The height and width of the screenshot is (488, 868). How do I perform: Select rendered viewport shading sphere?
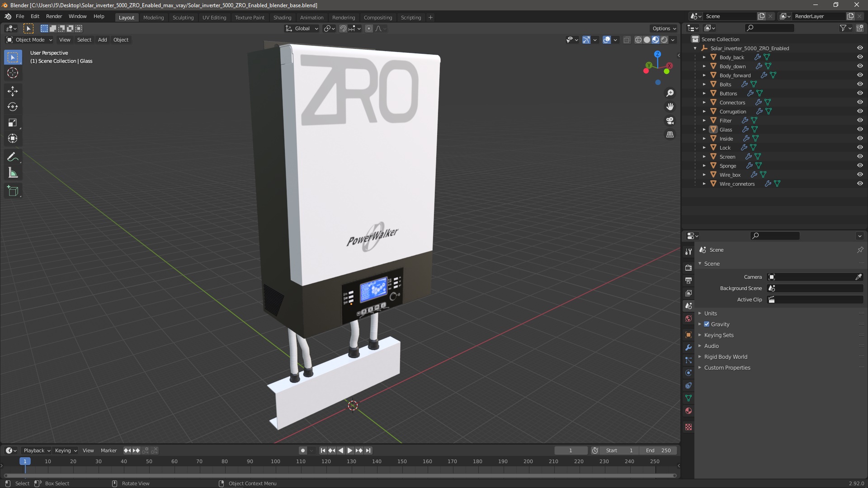point(664,40)
